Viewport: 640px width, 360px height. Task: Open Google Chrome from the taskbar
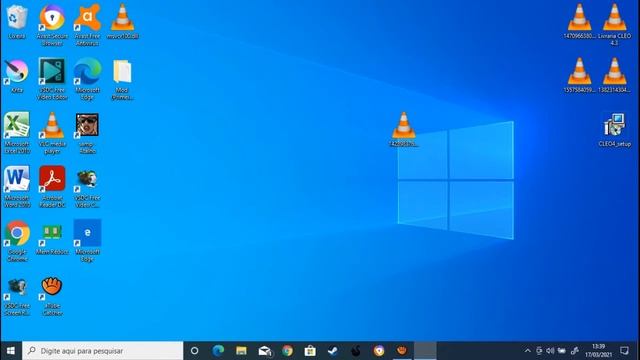tap(287, 351)
